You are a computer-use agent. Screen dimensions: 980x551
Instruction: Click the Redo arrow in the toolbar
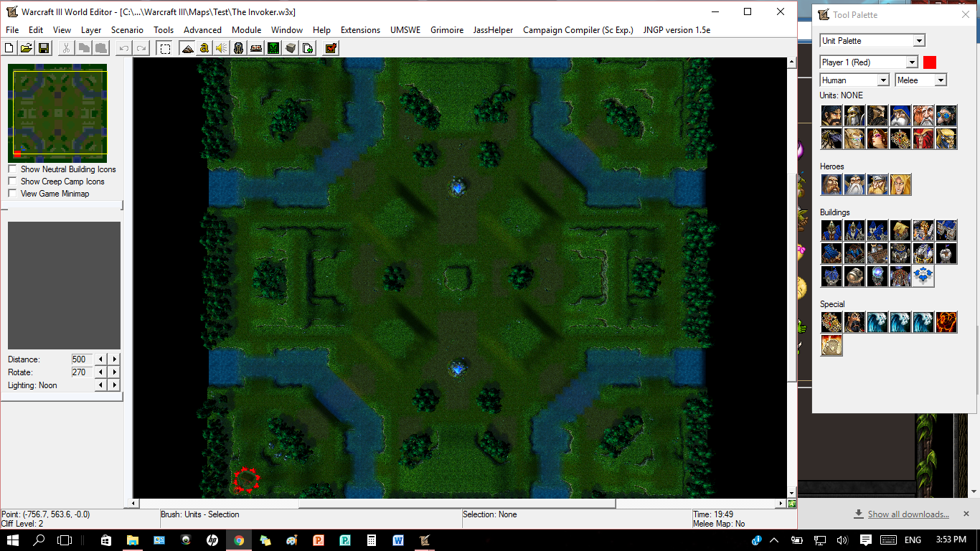(x=141, y=48)
